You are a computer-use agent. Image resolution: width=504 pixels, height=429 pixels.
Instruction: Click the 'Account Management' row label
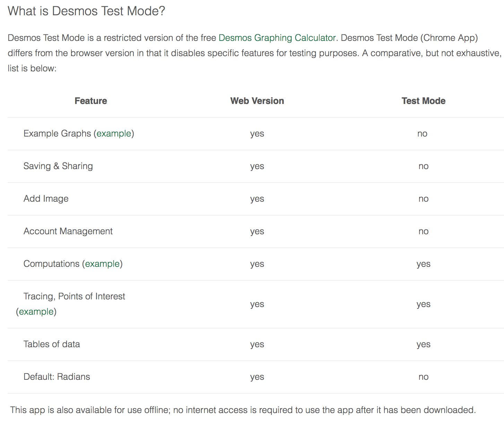68,231
